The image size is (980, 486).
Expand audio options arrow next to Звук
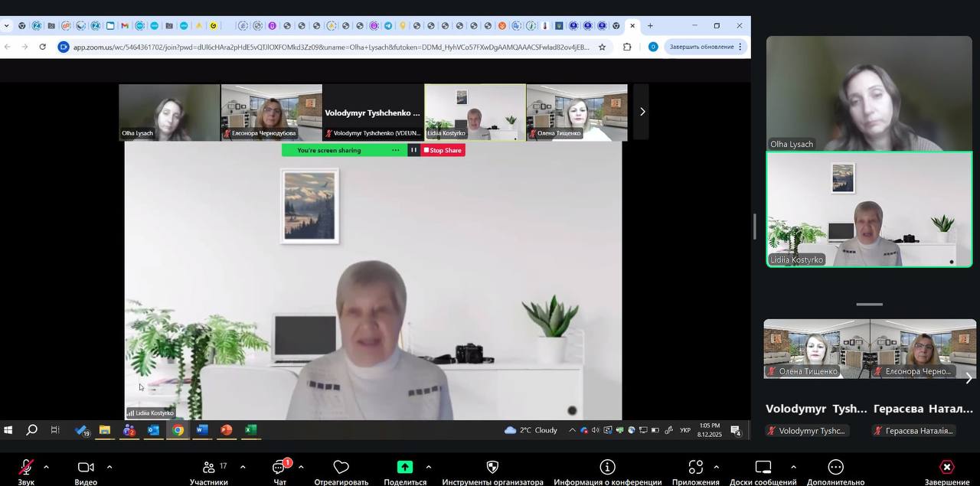coord(46,467)
